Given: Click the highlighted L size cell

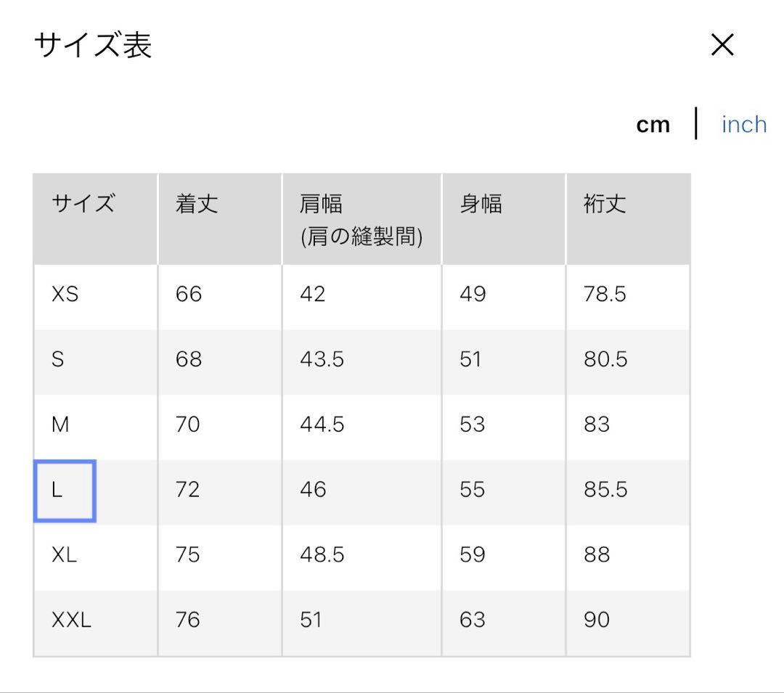Looking at the screenshot, I should 64,491.
